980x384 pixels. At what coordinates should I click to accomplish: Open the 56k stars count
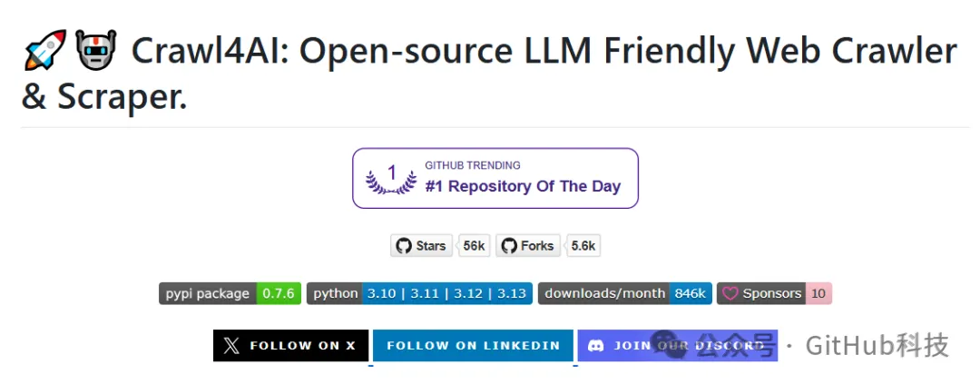[x=474, y=246]
